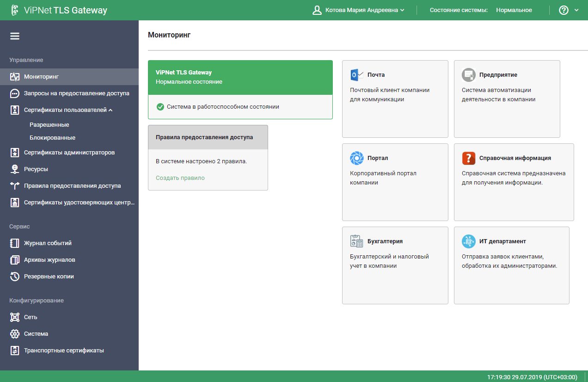The height and width of the screenshot is (382, 588).
Task: Open Запросы на предоставление доступа
Action: point(69,93)
